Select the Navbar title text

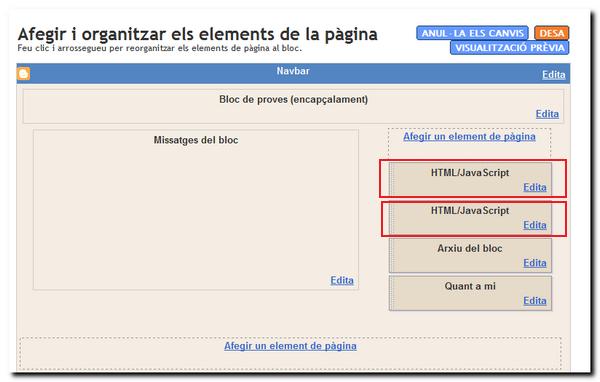pos(293,71)
